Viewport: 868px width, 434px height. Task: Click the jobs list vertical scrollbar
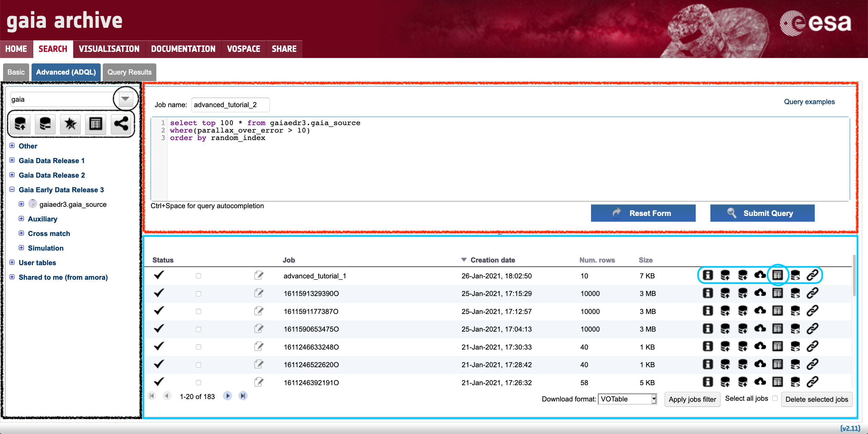click(x=854, y=275)
